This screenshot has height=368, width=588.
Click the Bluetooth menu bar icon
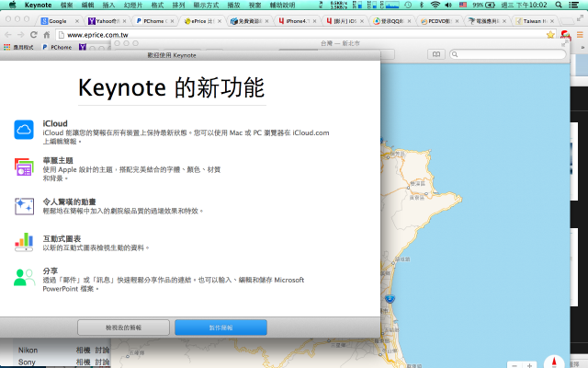(422, 5)
